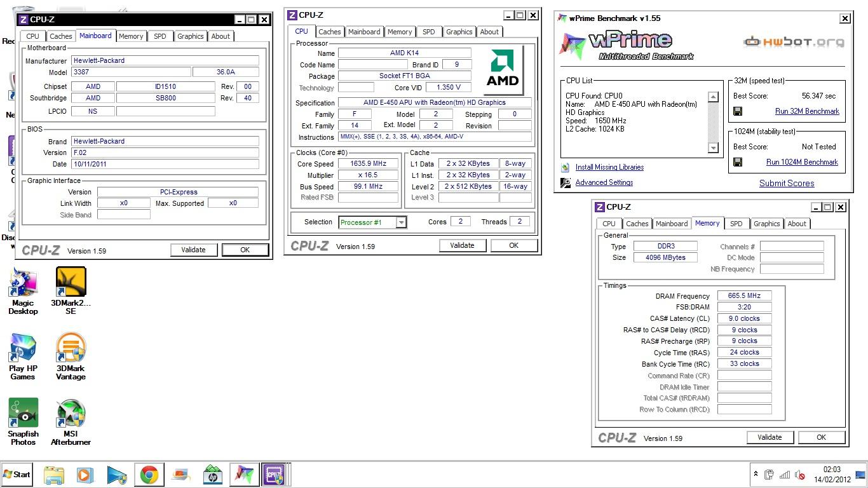Open Google Chrome from the taskbar

[149, 475]
